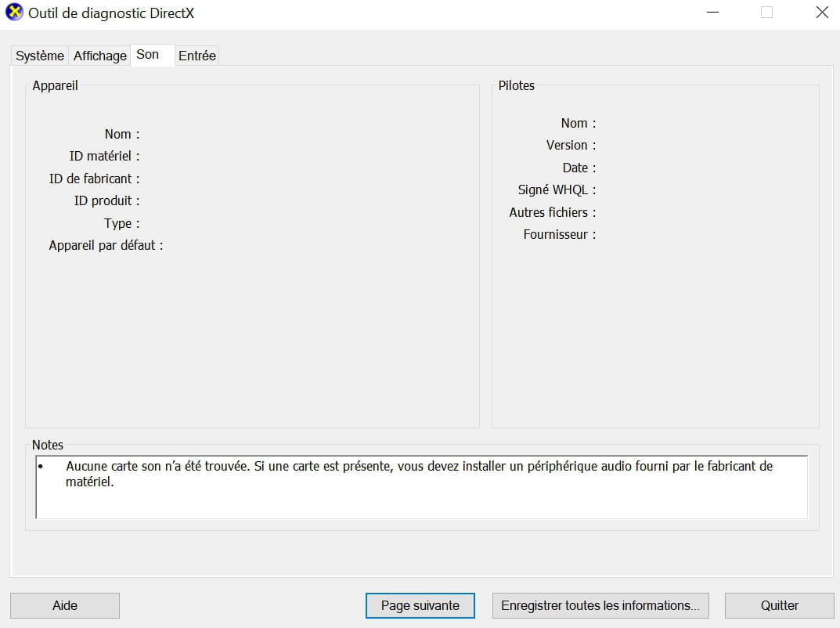This screenshot has height=628, width=840.
Task: Click inside the Notes text box
Action: click(x=422, y=487)
